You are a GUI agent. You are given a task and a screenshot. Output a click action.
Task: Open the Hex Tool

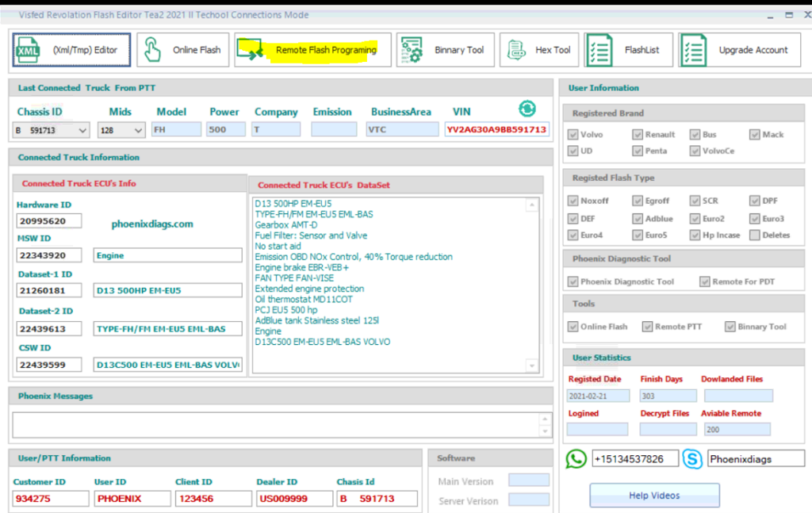point(539,50)
